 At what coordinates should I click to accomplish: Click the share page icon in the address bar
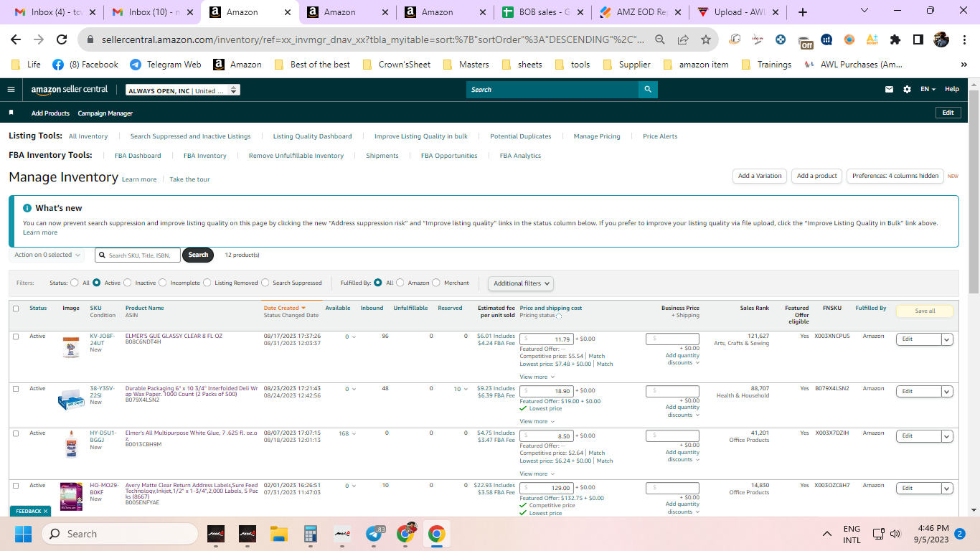[x=683, y=39]
